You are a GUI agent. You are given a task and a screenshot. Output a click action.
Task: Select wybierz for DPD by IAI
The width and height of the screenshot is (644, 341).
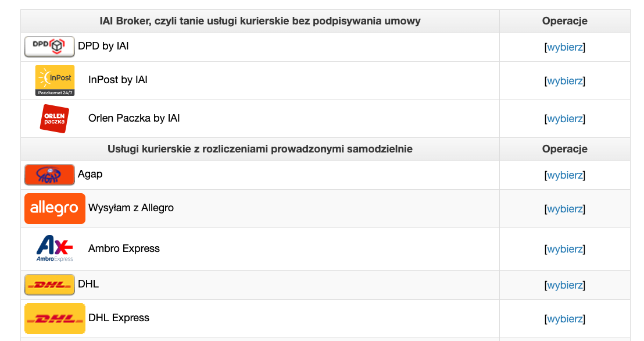point(565,47)
